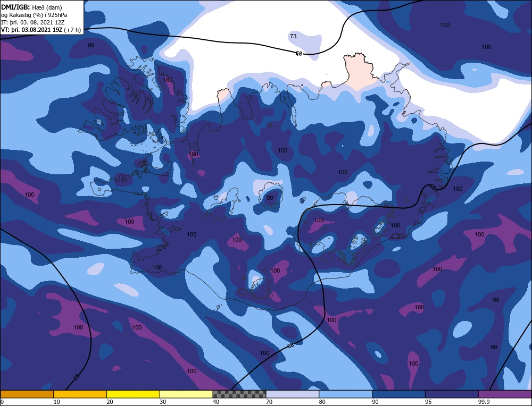Click the dark navy 95–99.9 legend swatch
Image resolution: width=532 pixels, height=406 pixels.
click(452, 394)
